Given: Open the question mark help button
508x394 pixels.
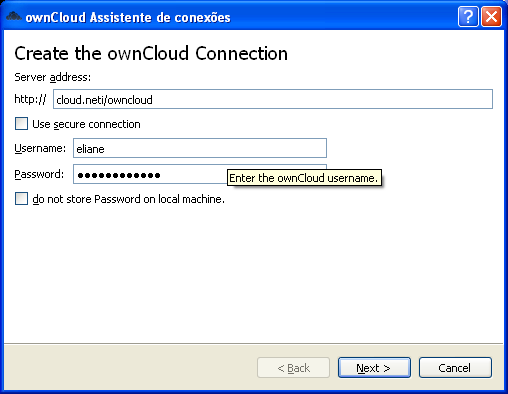Looking at the screenshot, I should (468, 16).
